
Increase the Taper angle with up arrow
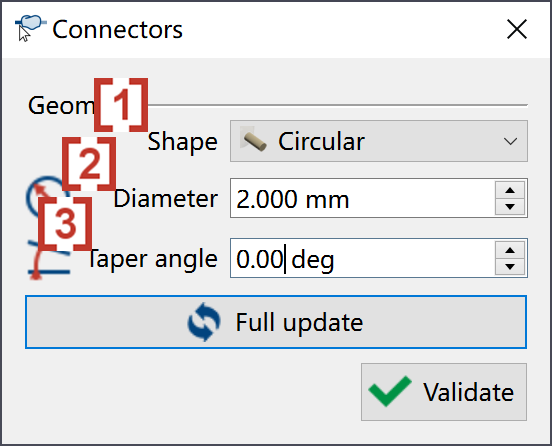coord(510,250)
